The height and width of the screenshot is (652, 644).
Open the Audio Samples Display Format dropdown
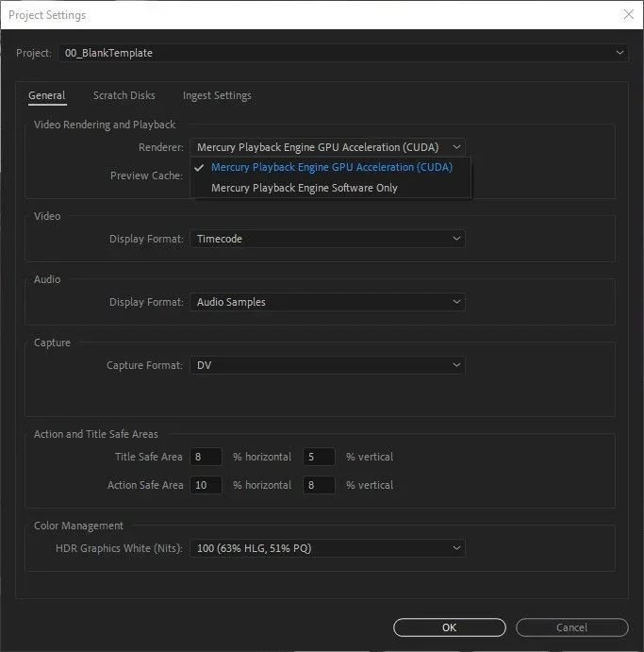pos(327,302)
